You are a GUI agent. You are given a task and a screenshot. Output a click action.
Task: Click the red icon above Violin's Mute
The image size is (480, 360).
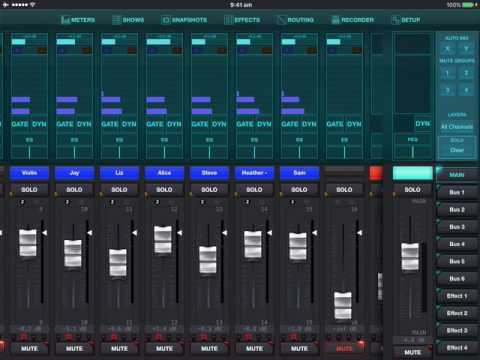coord(24,337)
